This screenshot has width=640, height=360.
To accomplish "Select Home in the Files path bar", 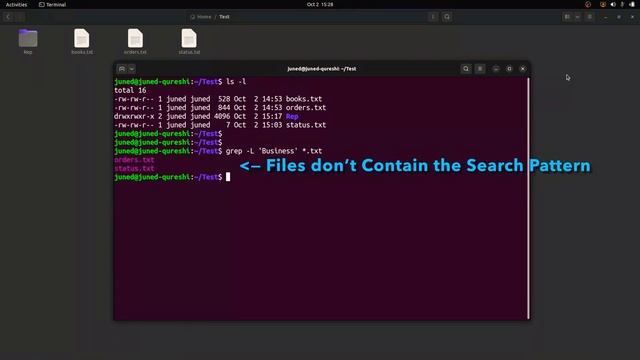I will [201, 17].
